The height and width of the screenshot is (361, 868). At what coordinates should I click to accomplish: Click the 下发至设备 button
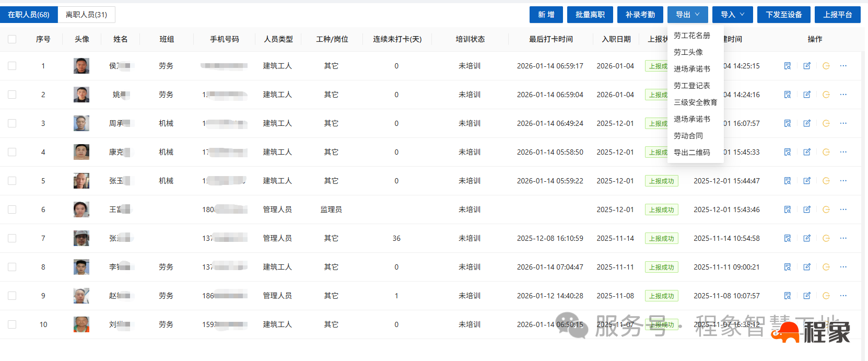click(x=784, y=15)
